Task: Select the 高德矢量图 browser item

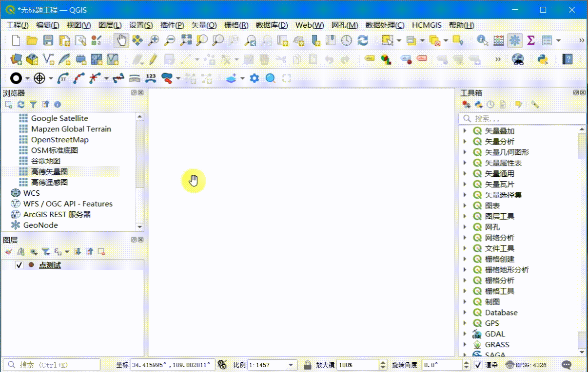Action: tap(49, 171)
